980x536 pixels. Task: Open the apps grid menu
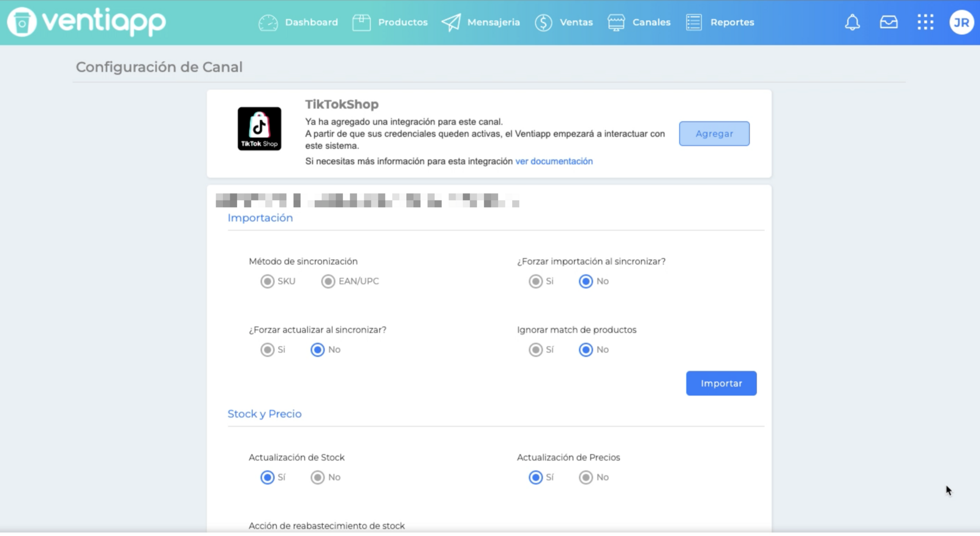[x=925, y=23]
